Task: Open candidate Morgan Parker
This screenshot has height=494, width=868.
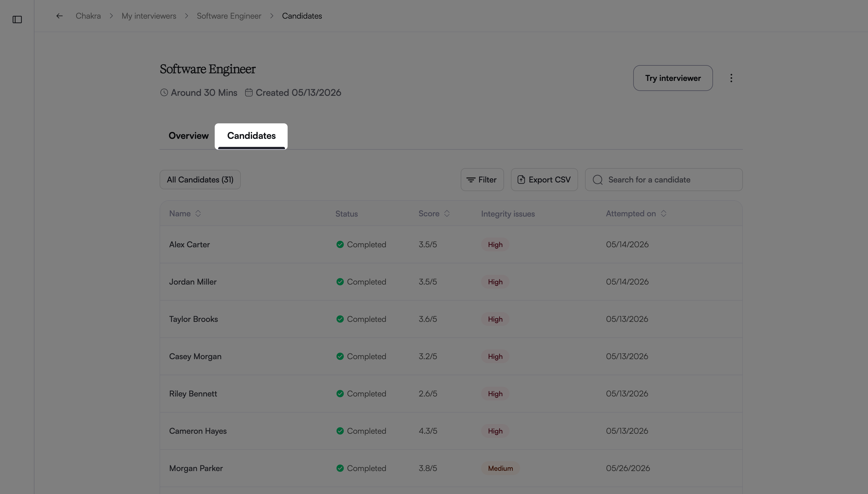Action: click(196, 468)
